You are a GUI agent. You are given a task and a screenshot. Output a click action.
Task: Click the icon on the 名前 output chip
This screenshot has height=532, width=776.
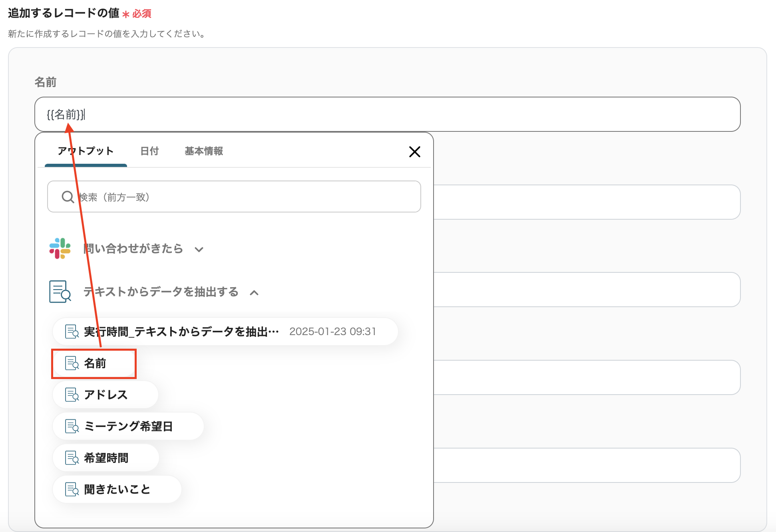72,363
